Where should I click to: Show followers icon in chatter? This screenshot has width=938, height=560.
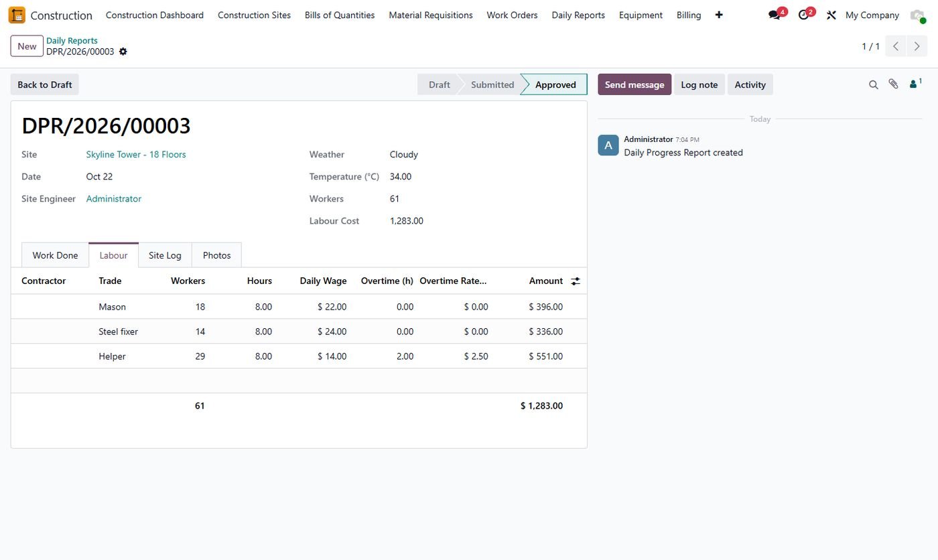click(915, 84)
